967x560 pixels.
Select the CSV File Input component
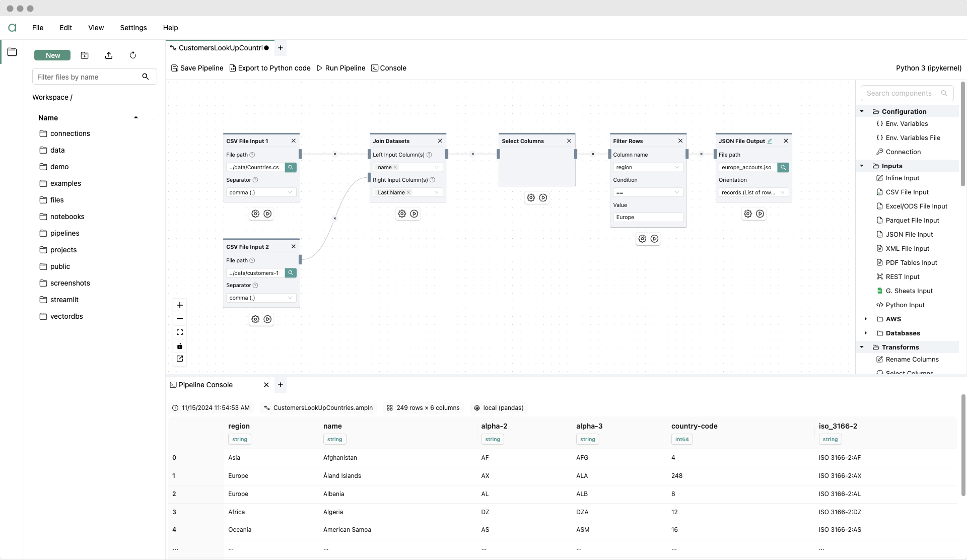click(907, 192)
